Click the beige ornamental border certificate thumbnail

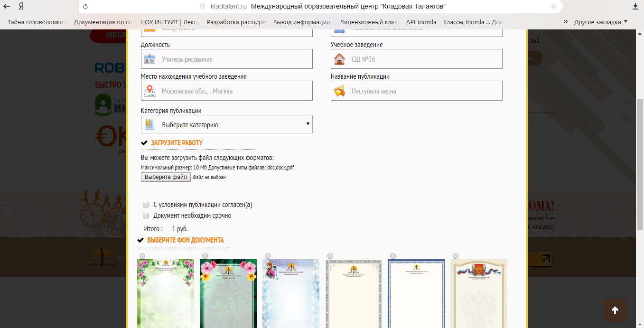[x=354, y=293]
